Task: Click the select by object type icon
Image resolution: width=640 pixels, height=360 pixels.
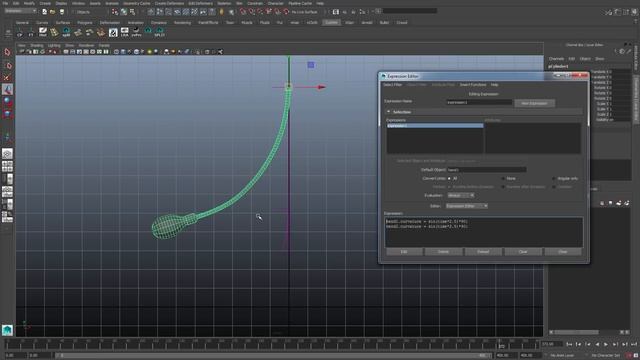Action: tap(124, 12)
